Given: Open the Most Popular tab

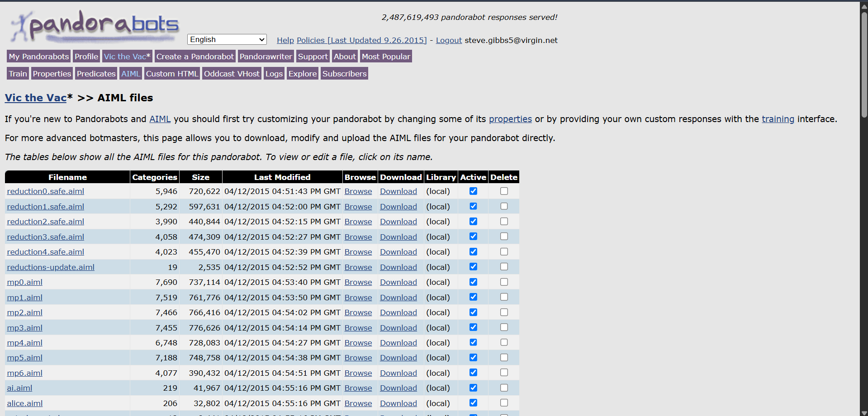Looking at the screenshot, I should pyautogui.click(x=386, y=57).
